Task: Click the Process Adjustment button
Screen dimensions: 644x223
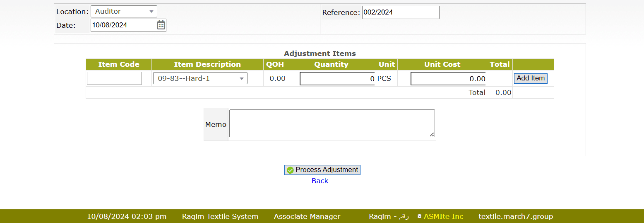Action: [322, 170]
